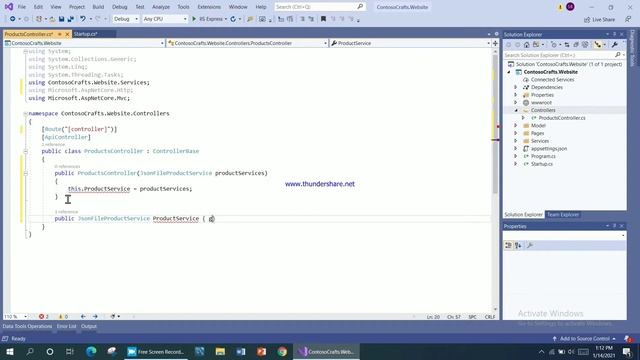Open Google Chrome from the taskbar
Image resolution: width=640 pixels, height=360 pixels.
click(282, 351)
